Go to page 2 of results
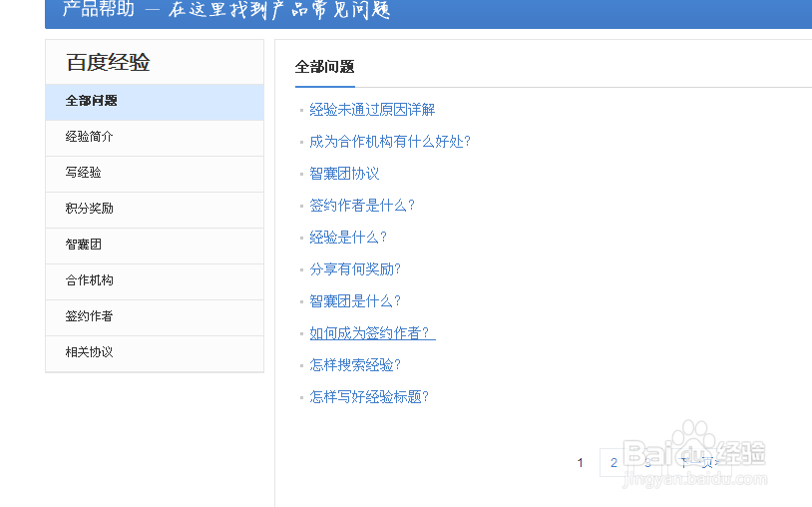812x507 pixels. [613, 462]
